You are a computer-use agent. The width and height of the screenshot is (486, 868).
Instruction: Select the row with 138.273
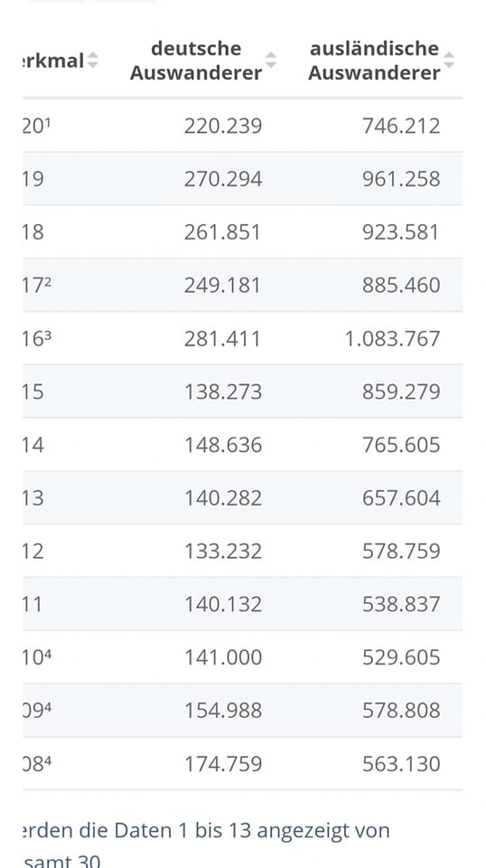[243, 392]
